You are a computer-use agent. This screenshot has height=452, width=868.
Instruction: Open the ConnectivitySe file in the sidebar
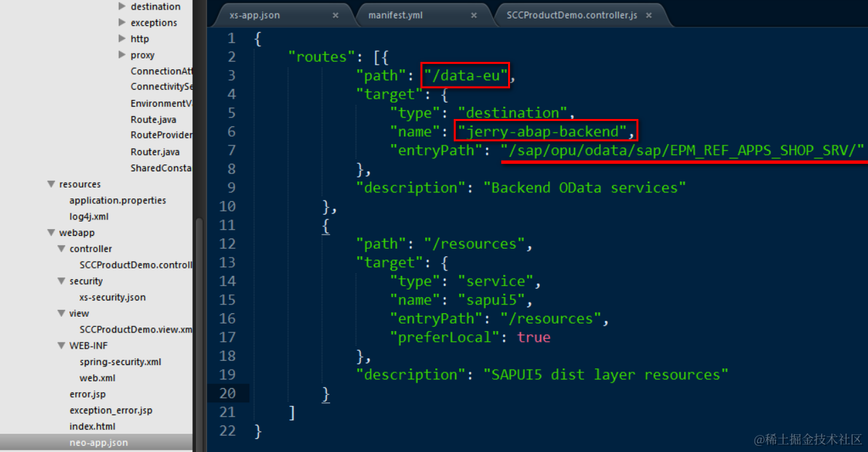click(162, 87)
